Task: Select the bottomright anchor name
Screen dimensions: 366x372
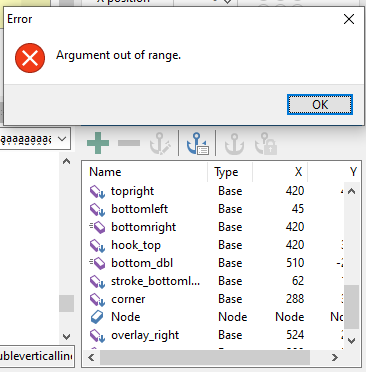Action: pos(143,227)
